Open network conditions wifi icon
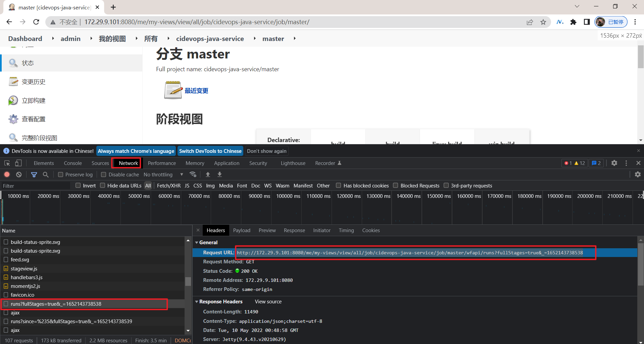This screenshot has height=344, width=644. [x=193, y=174]
